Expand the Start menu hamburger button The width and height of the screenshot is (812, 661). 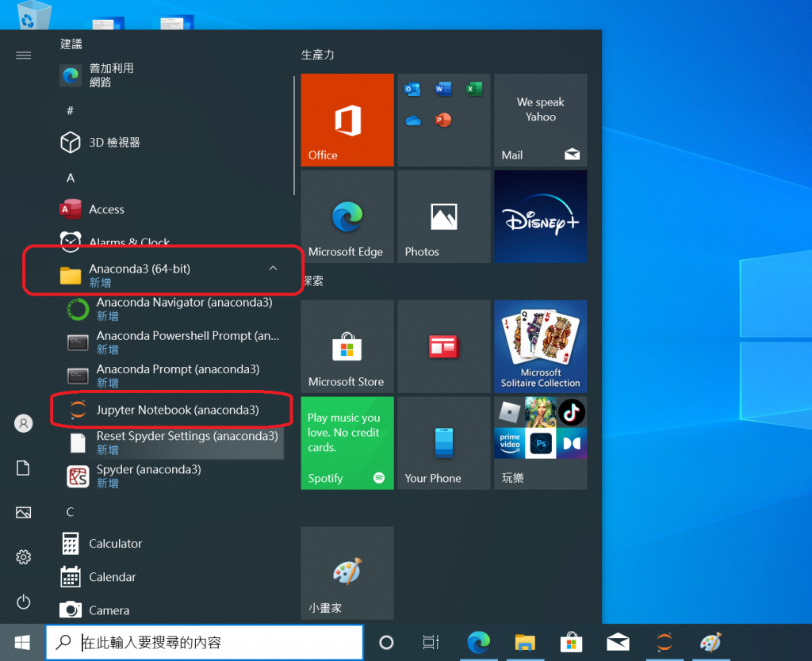pos(23,55)
